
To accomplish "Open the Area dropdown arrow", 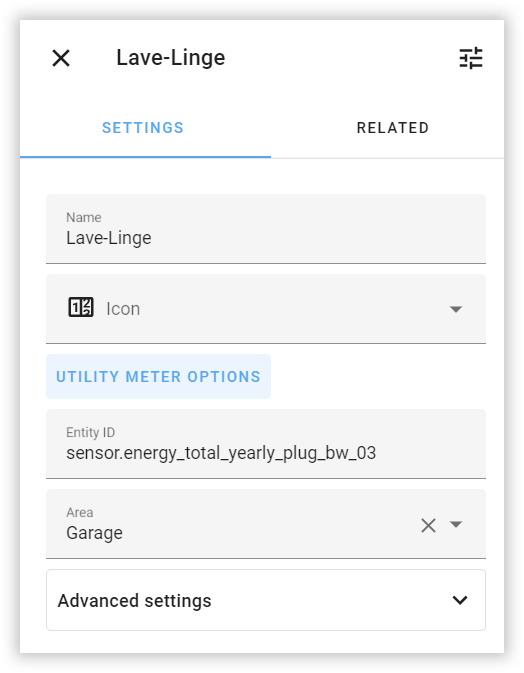I will click(456, 524).
